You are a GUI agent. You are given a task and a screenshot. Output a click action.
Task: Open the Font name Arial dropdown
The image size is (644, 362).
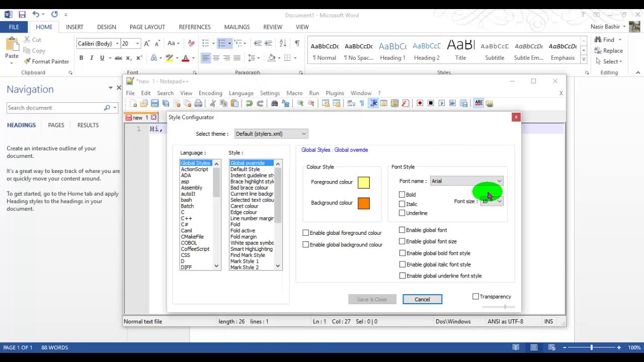[466, 181]
